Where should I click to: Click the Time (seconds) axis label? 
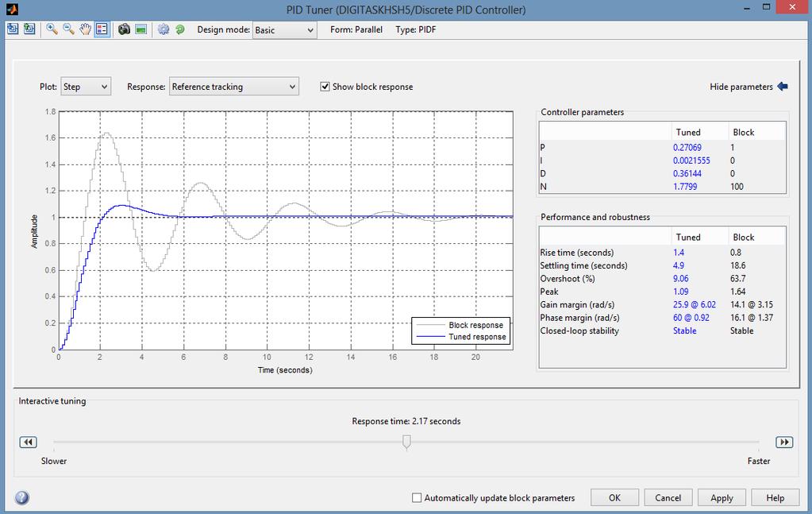(285, 370)
